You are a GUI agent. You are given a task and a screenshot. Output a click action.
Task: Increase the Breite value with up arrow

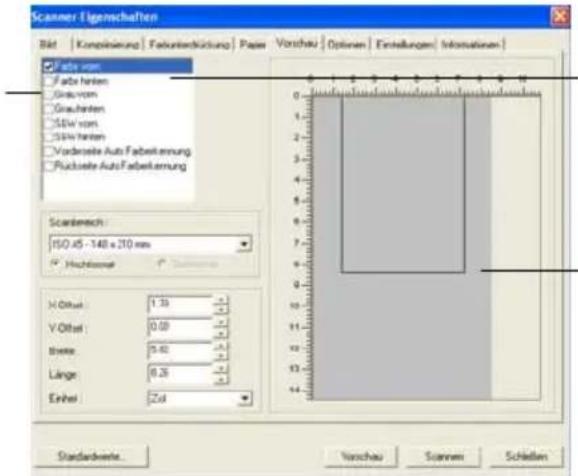pyautogui.click(x=221, y=346)
